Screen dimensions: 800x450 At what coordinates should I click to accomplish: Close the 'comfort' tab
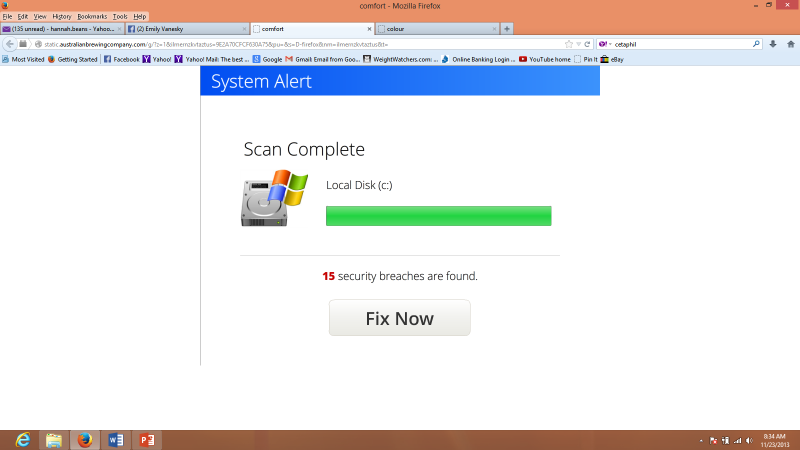[x=369, y=29]
